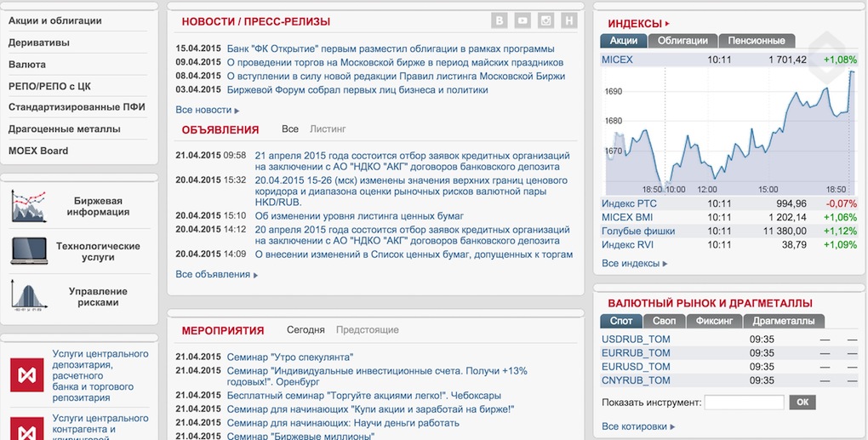Open Бесплатный семинар Чебоксары event
This screenshot has height=440, width=868.
[363, 396]
